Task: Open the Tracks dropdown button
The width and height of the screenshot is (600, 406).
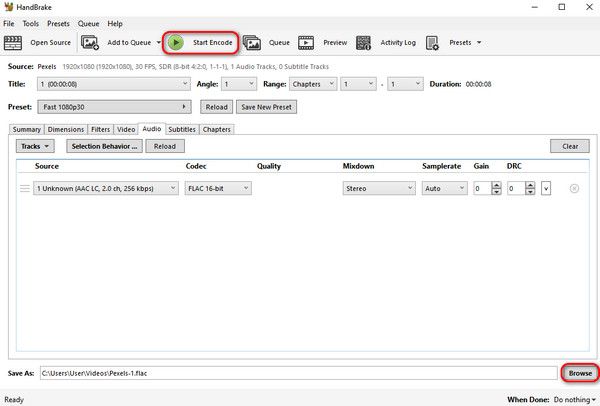Action: tap(35, 146)
